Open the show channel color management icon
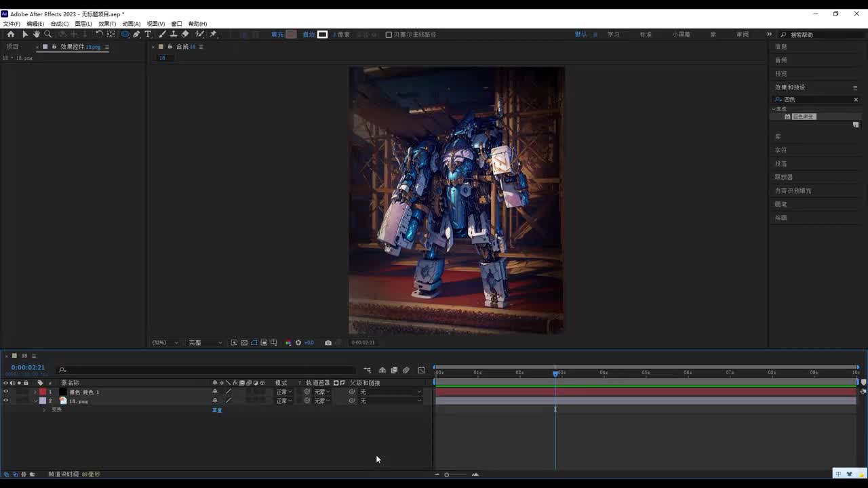 click(288, 343)
